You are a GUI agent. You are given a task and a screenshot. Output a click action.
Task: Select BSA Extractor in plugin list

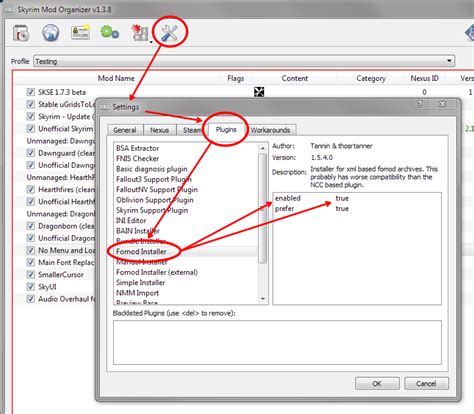pyautogui.click(x=137, y=148)
